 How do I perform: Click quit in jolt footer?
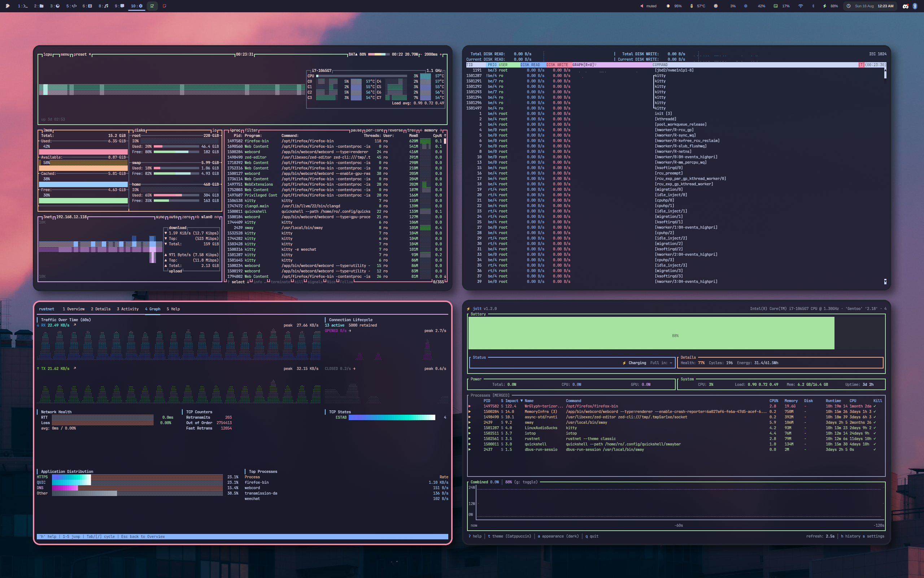click(592, 536)
